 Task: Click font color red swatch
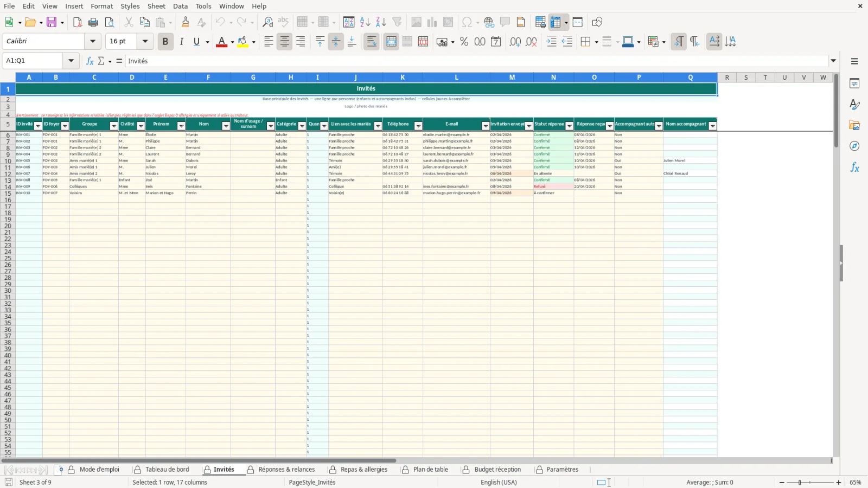click(221, 42)
